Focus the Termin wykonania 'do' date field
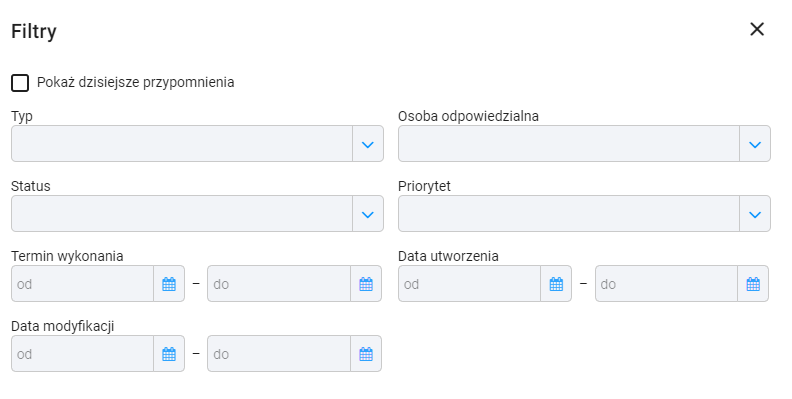This screenshot has width=792, height=399. point(279,284)
